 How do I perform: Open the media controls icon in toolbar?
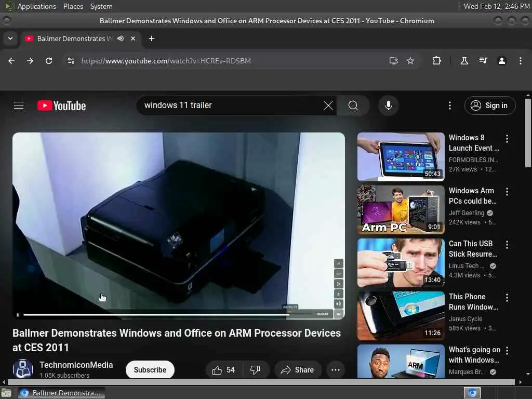point(483,61)
